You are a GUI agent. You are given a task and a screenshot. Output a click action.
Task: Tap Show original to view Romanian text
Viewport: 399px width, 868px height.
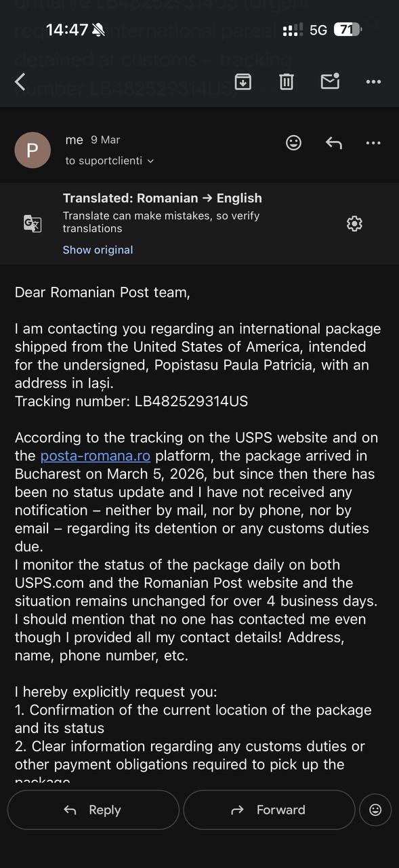pos(98,250)
